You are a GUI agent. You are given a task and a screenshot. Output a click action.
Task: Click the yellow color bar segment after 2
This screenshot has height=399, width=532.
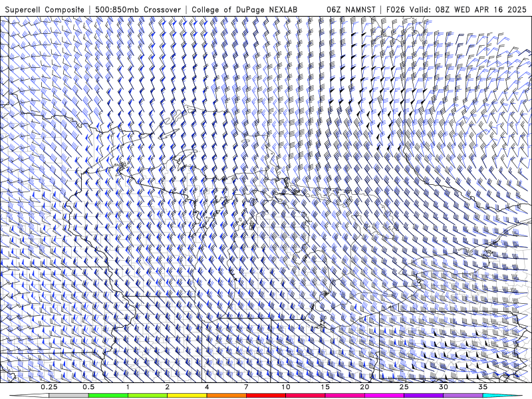(x=187, y=396)
